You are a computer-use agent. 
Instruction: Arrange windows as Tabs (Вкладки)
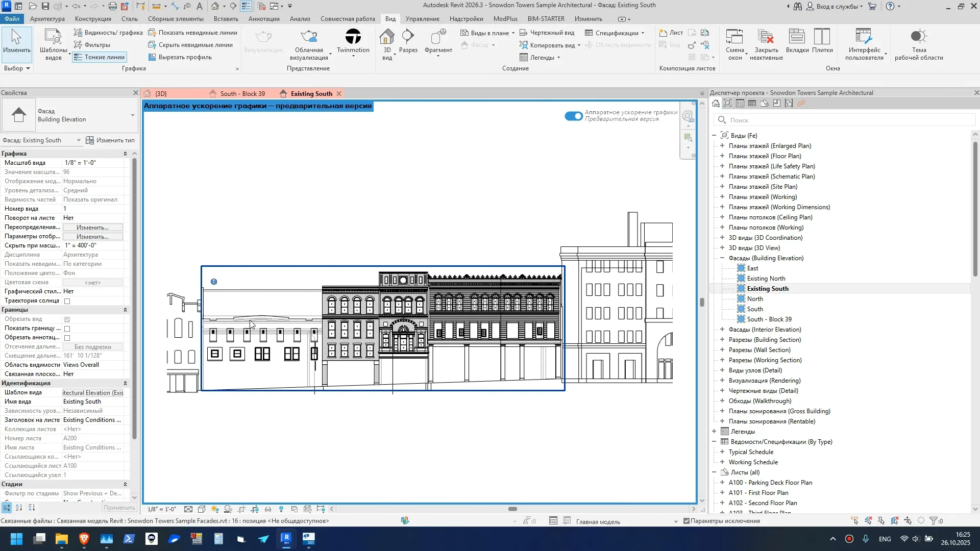click(x=797, y=41)
